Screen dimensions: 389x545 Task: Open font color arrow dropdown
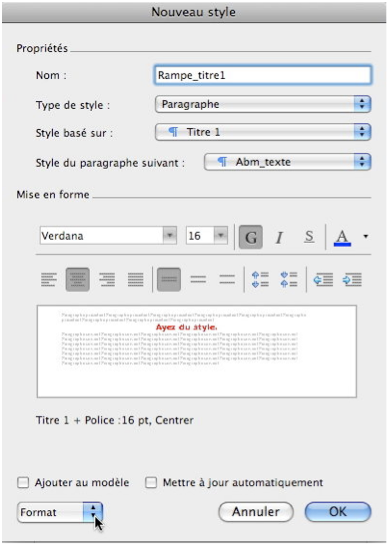click(365, 237)
